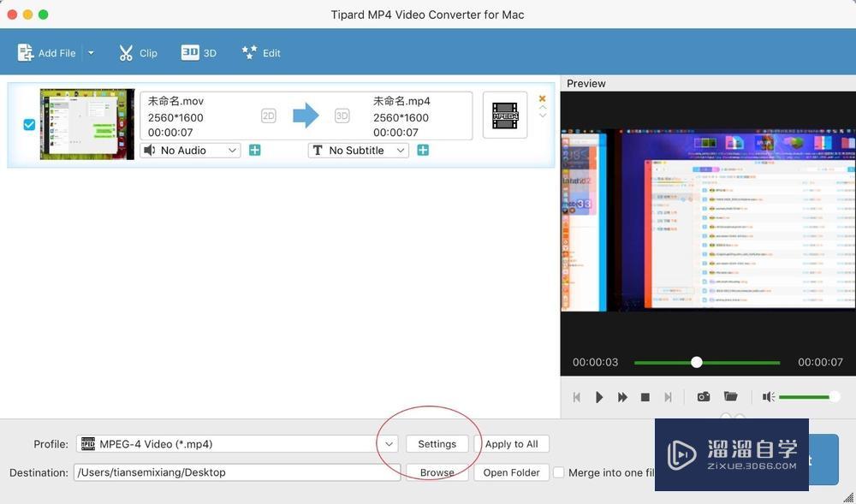Skip to next frame in preview
The image size is (856, 504).
(x=668, y=397)
